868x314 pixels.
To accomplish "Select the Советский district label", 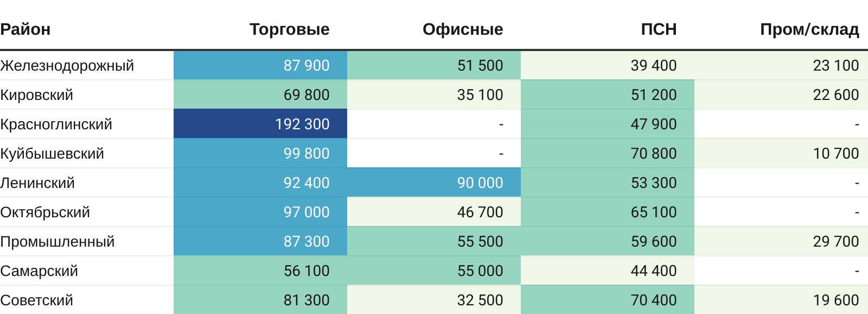I will click(x=36, y=300).
